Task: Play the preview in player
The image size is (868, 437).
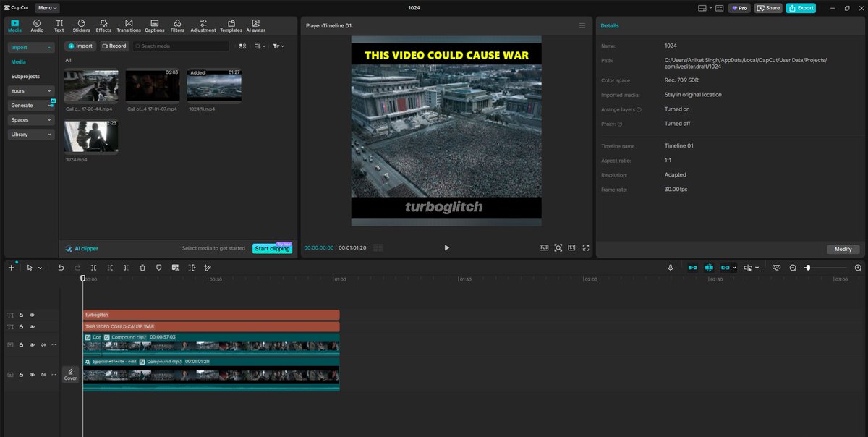Action: tap(446, 247)
